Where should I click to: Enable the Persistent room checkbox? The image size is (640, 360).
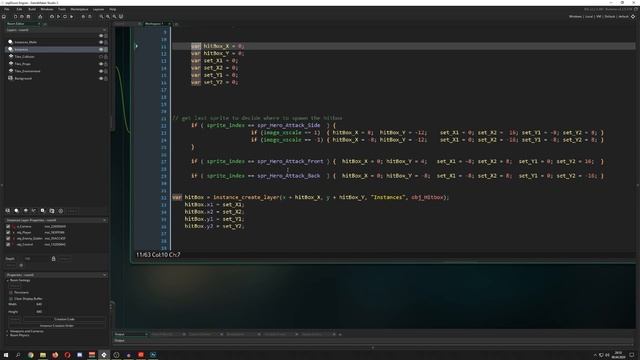pyautogui.click(x=11, y=292)
